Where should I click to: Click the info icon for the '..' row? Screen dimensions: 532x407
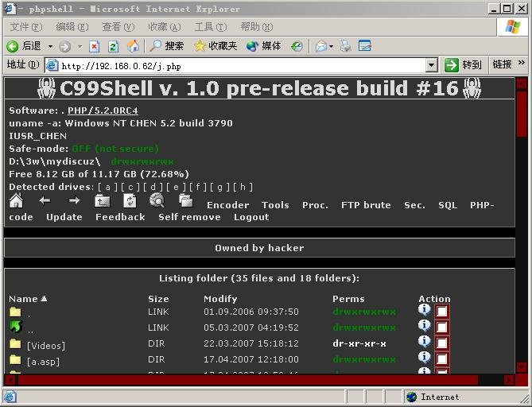(424, 325)
